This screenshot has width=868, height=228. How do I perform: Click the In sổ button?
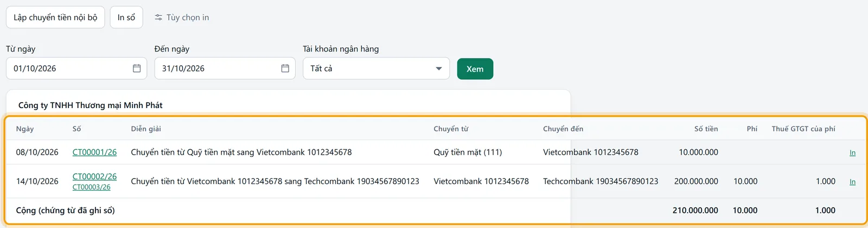pos(126,17)
